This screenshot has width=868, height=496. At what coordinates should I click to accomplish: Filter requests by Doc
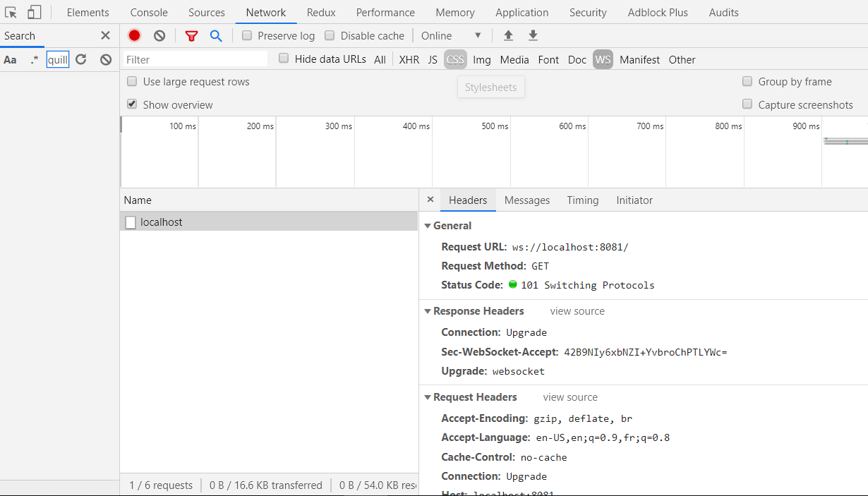(577, 60)
